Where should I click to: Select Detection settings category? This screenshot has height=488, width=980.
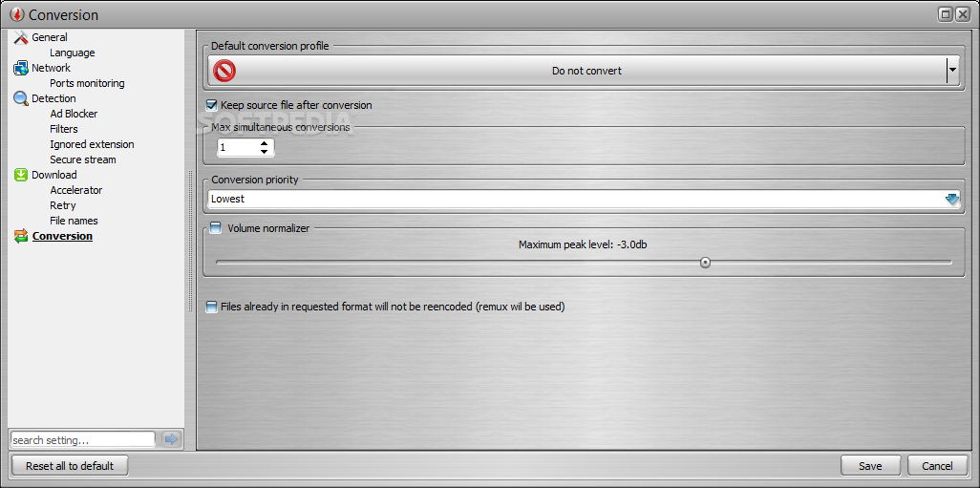(x=53, y=98)
